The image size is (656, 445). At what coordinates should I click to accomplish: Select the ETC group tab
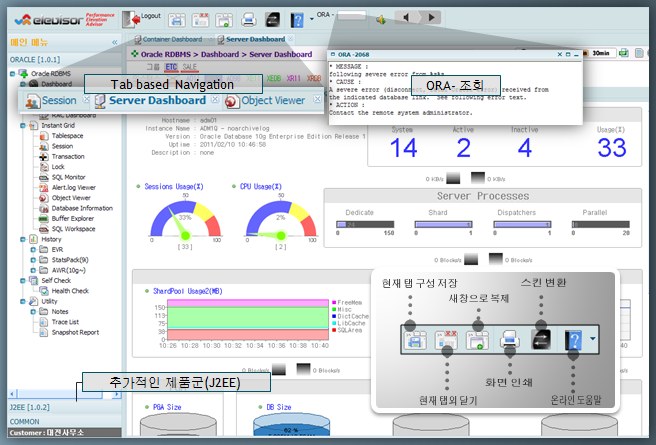click(171, 67)
